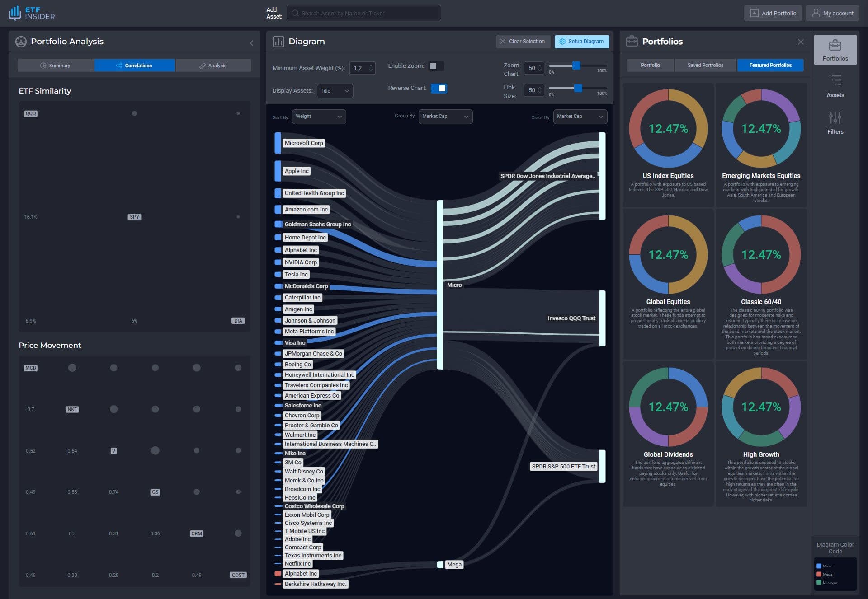Open the Assets sidebar section
The height and width of the screenshot is (599, 868).
point(835,86)
